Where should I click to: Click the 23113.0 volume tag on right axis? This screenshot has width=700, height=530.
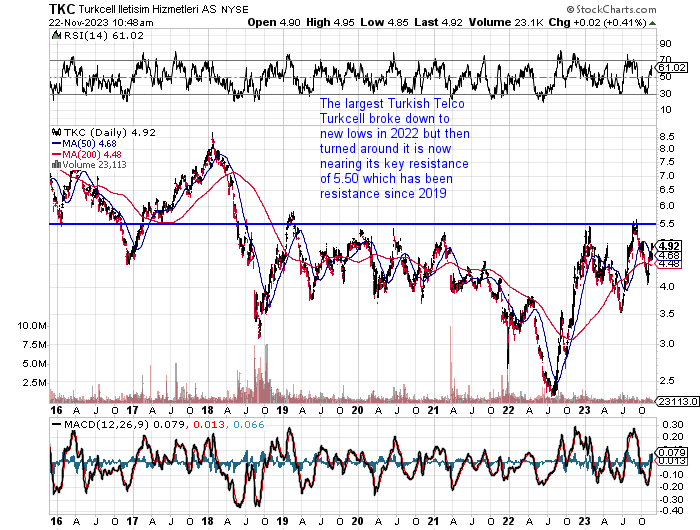click(678, 401)
